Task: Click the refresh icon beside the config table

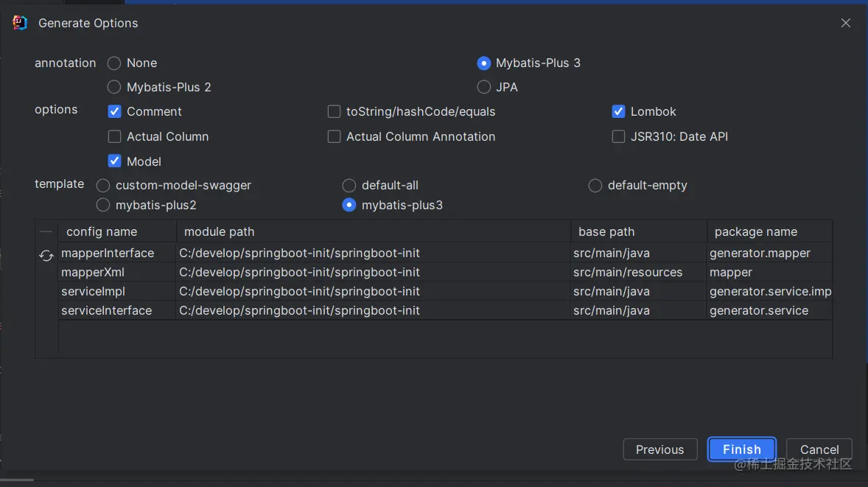Action: 46,255
